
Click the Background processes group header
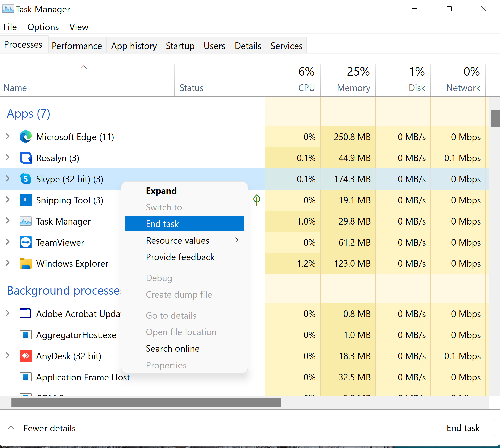[x=64, y=291]
